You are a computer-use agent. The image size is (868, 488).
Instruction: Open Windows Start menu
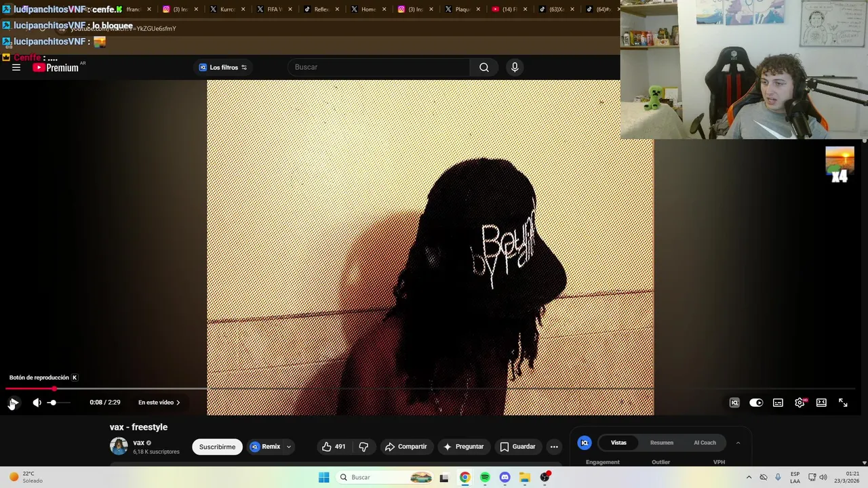pos(324,477)
